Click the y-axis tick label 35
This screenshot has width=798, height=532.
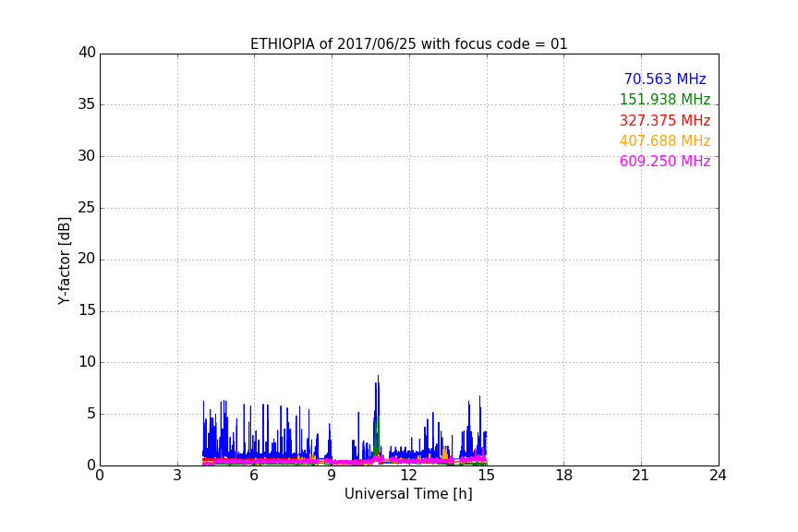87,104
